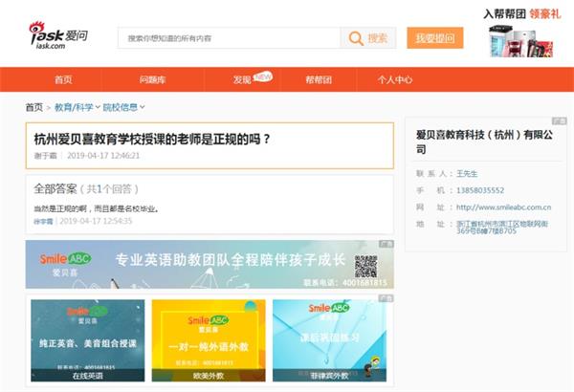Click question asker name 谢于霜
Image resolution: width=574 pixels, height=392 pixels.
tap(45, 156)
